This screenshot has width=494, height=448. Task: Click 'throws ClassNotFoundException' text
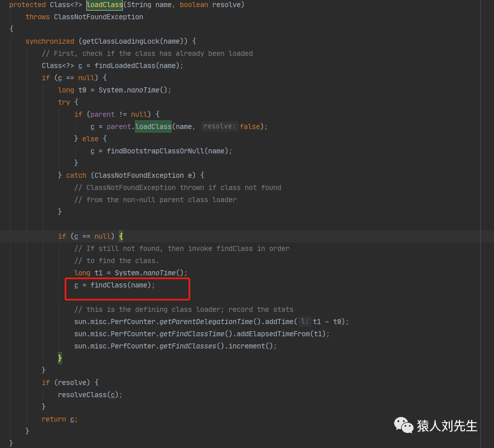(x=84, y=17)
